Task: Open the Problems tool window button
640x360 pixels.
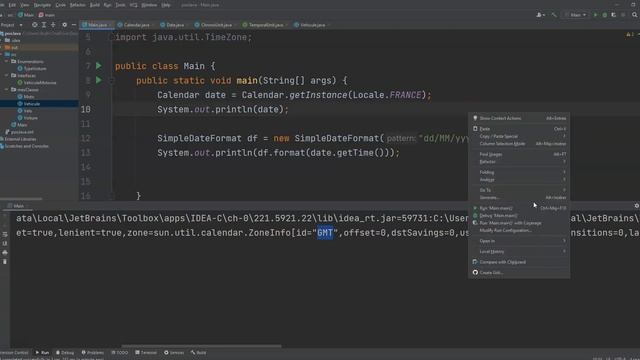Action: (x=93, y=353)
